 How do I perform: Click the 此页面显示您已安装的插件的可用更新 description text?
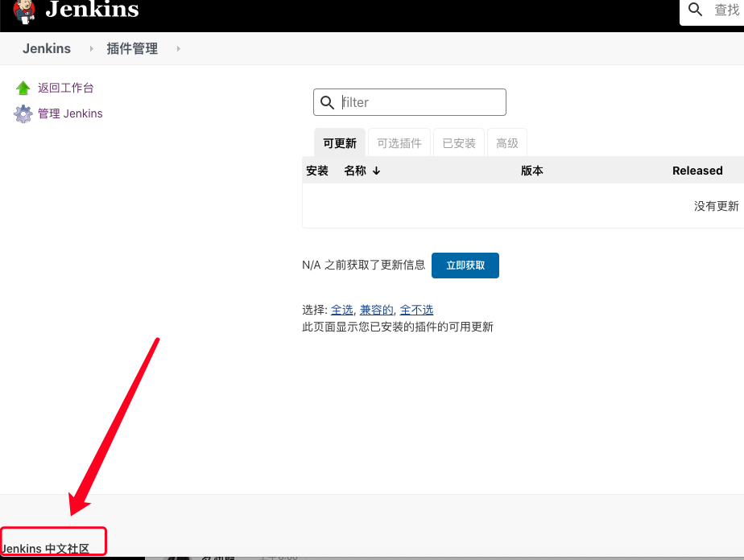point(398,327)
